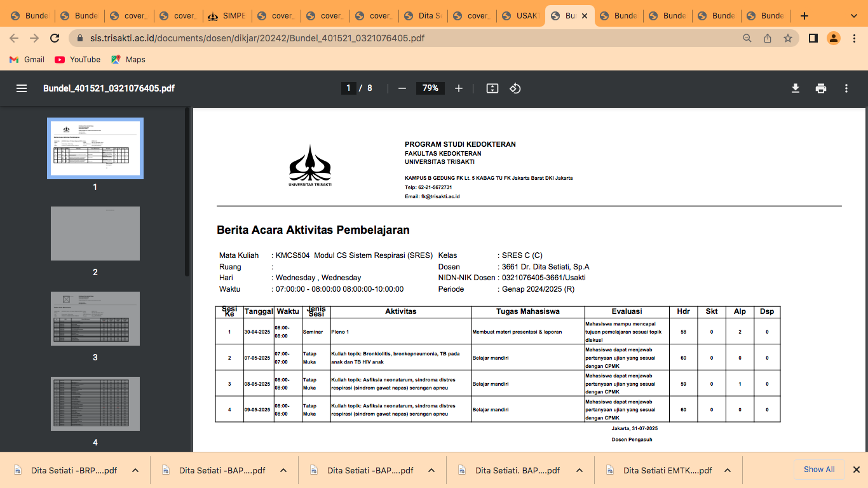The height and width of the screenshot is (488, 868).
Task: Go back to previous page in browser
Action: [x=15, y=38]
